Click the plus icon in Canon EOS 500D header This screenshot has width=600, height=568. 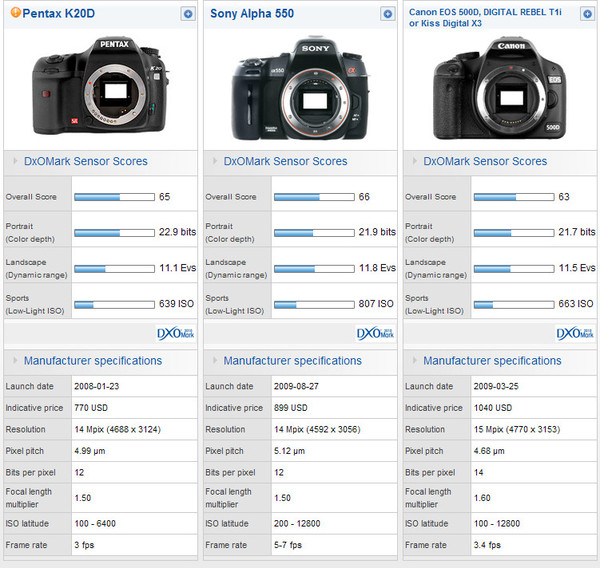coord(587,14)
